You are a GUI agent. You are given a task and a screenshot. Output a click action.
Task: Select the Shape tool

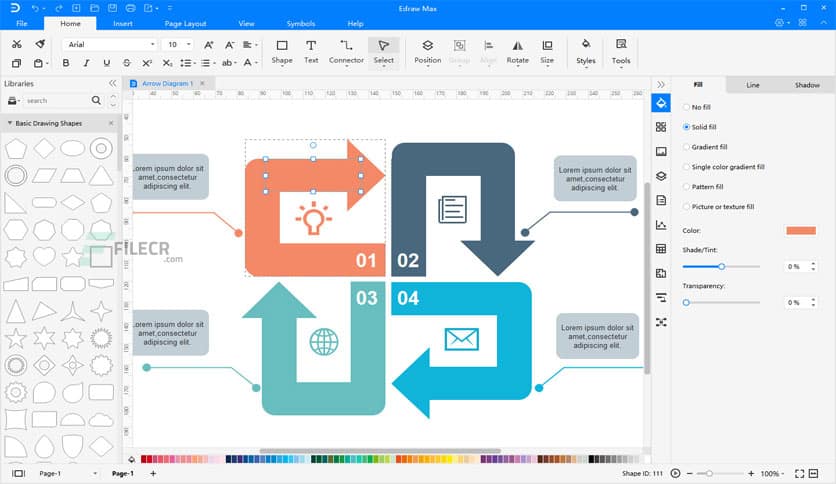(x=282, y=52)
